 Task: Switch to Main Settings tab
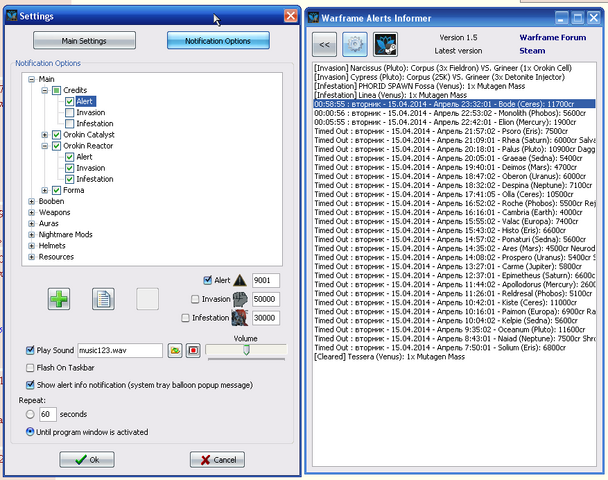85,41
